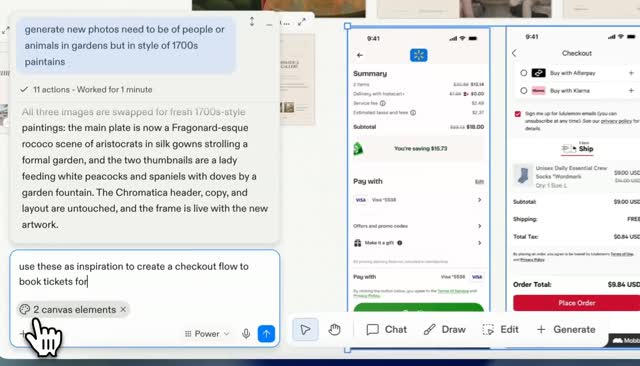Toggle chat panel height with vertical arrows icon
Image resolution: width=640 pixels, height=366 pixels.
(x=252, y=22)
